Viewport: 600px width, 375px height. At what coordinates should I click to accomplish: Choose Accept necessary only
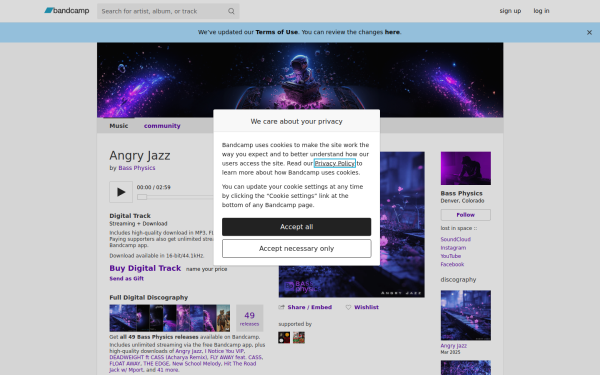coord(297,249)
